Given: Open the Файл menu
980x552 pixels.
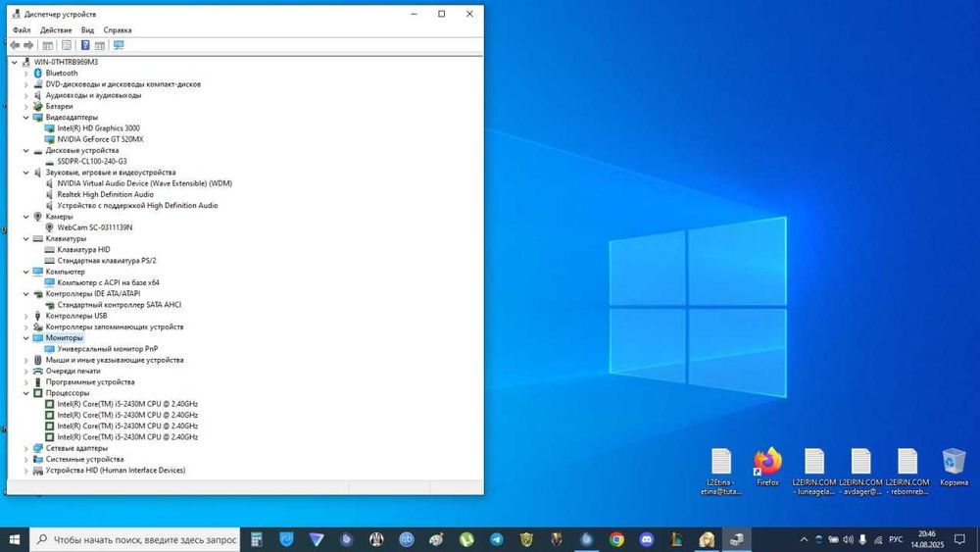Looking at the screenshot, I should (x=22, y=30).
